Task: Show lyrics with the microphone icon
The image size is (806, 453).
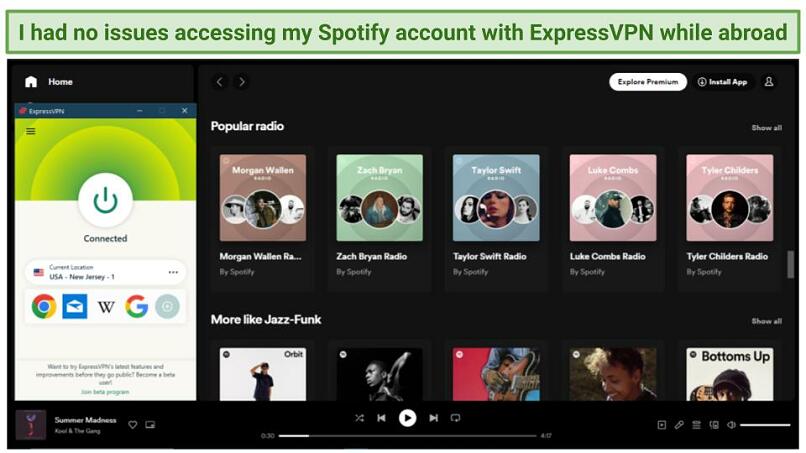Action: [x=679, y=425]
